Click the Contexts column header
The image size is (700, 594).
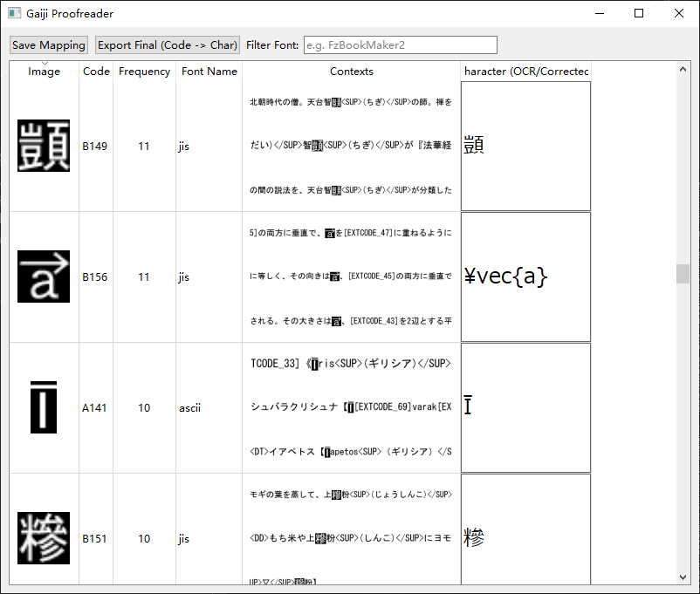coord(351,72)
